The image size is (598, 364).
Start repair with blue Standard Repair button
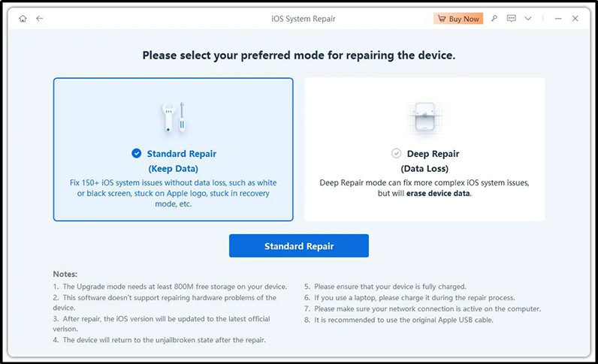pos(299,246)
